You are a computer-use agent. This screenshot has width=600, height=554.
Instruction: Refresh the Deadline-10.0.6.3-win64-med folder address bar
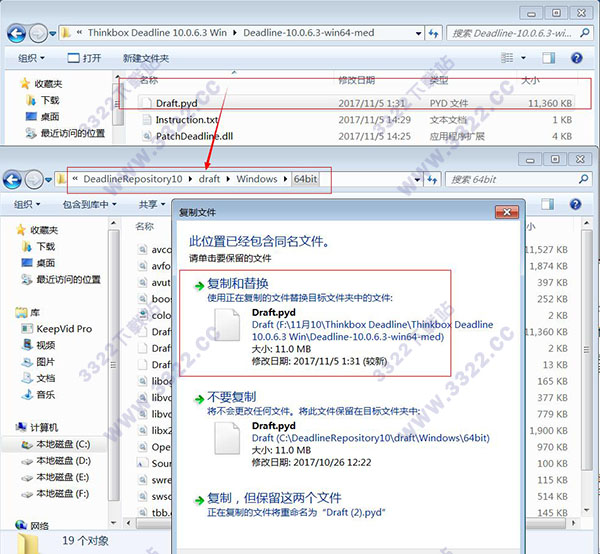433,33
